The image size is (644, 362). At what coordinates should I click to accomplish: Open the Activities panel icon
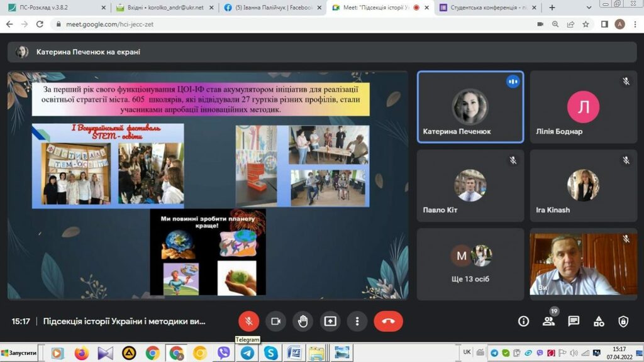click(x=599, y=321)
